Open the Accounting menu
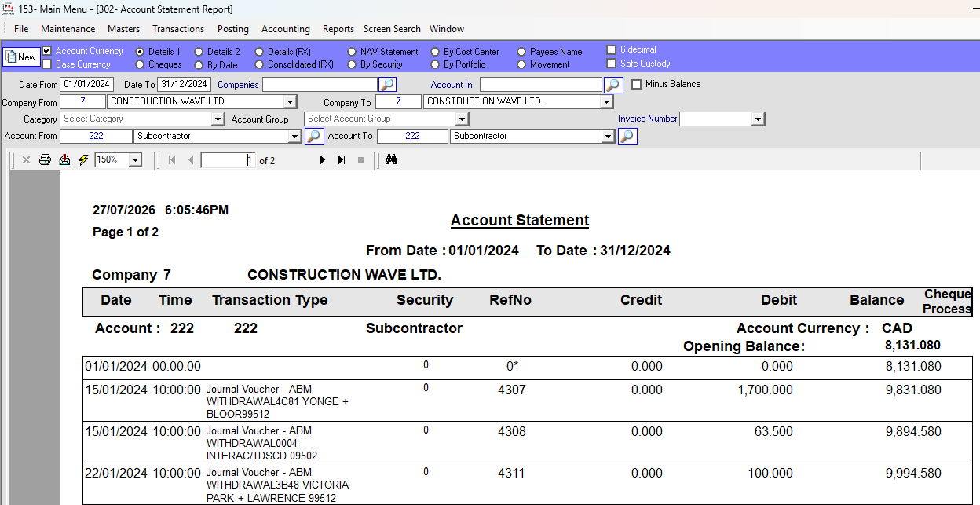 (x=286, y=29)
